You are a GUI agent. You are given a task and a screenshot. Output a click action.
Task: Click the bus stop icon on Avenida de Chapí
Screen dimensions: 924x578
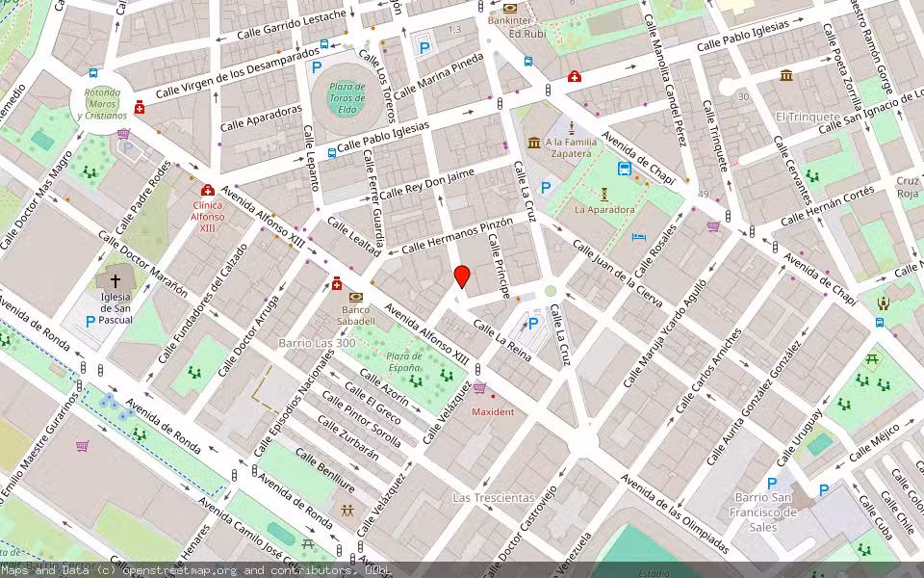(623, 168)
